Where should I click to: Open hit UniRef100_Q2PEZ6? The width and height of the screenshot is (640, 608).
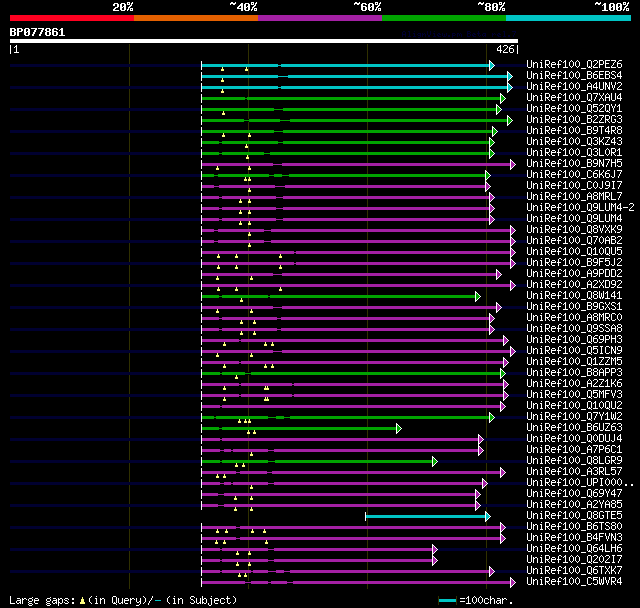click(574, 64)
